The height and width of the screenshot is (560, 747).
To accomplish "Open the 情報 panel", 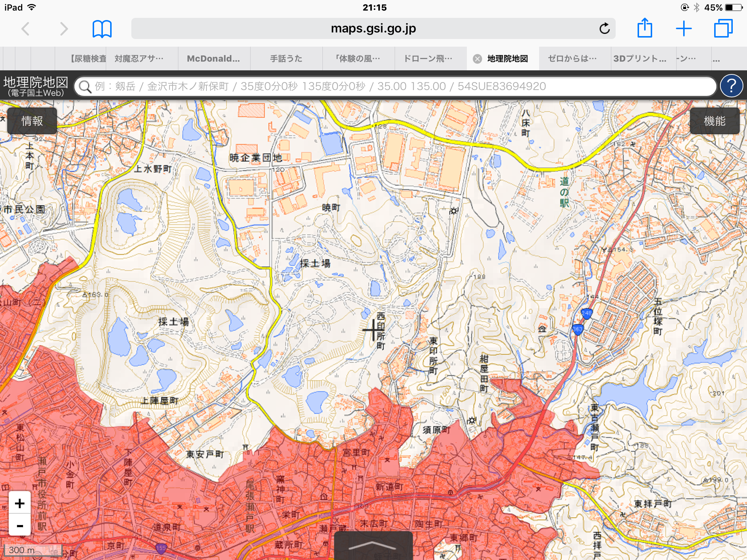I will [32, 121].
